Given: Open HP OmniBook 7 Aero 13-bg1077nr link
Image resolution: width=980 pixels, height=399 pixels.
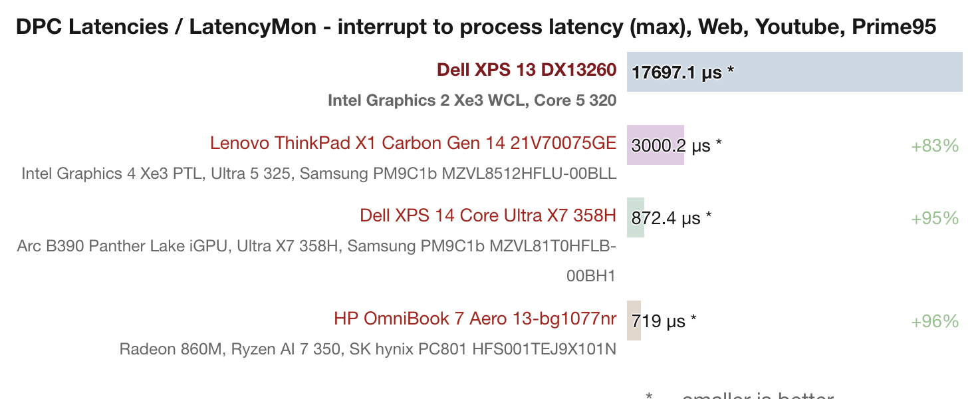Looking at the screenshot, I should pyautogui.click(x=475, y=319).
